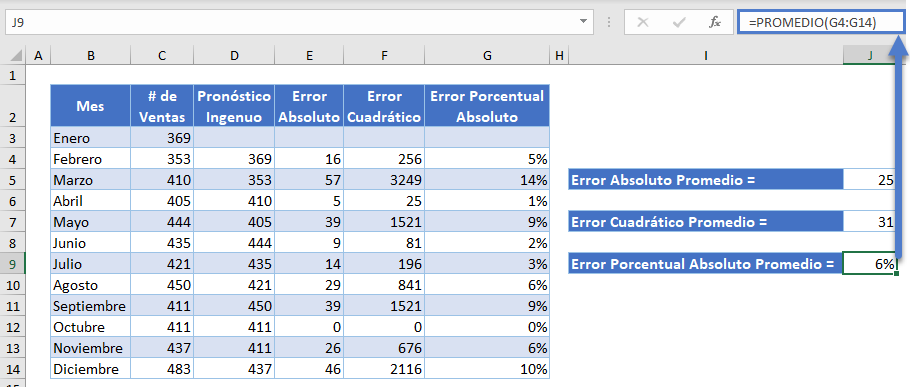
Task: Select squared error value 3249
Action: coord(384,180)
